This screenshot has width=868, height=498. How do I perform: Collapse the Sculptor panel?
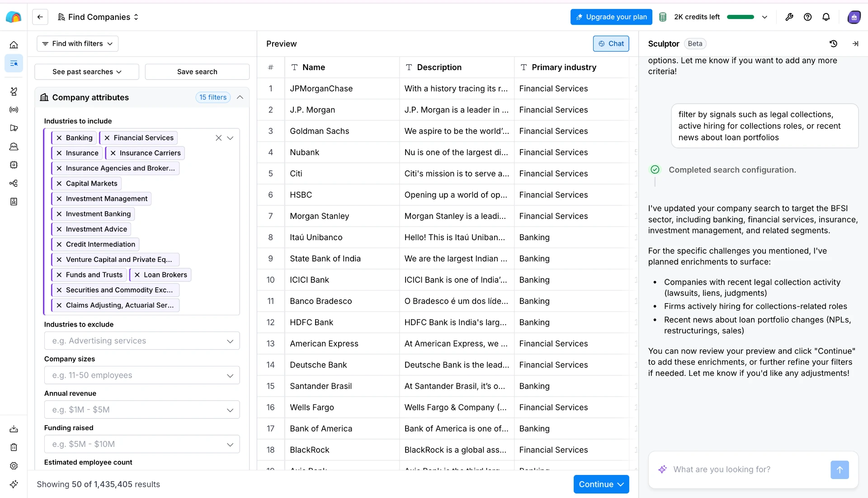pyautogui.click(x=855, y=44)
